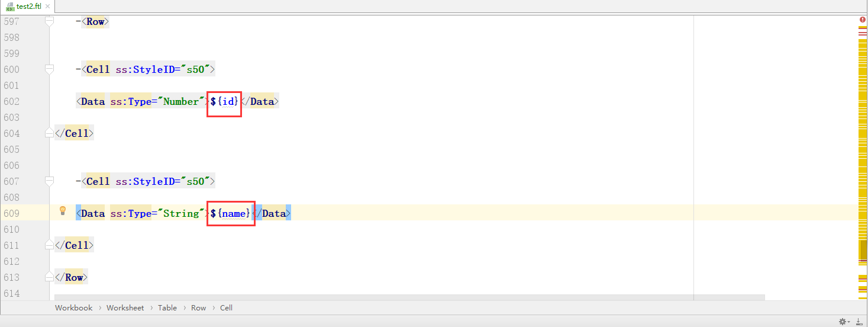Image resolution: width=868 pixels, height=327 pixels.
Task: Select Workbook in the breadcrumb bar
Action: click(73, 307)
